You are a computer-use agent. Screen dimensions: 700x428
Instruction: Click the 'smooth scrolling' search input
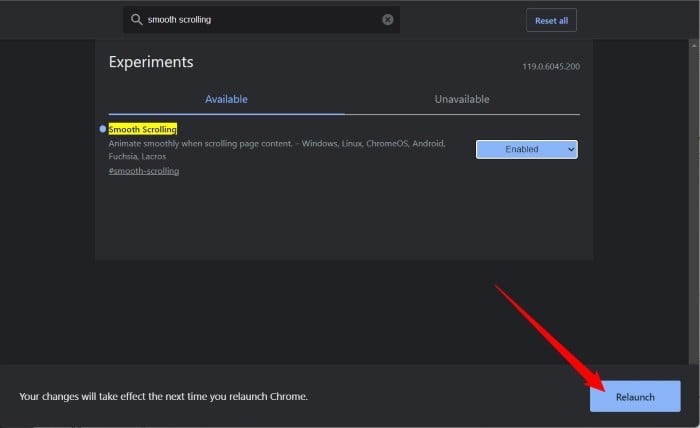coord(262,20)
